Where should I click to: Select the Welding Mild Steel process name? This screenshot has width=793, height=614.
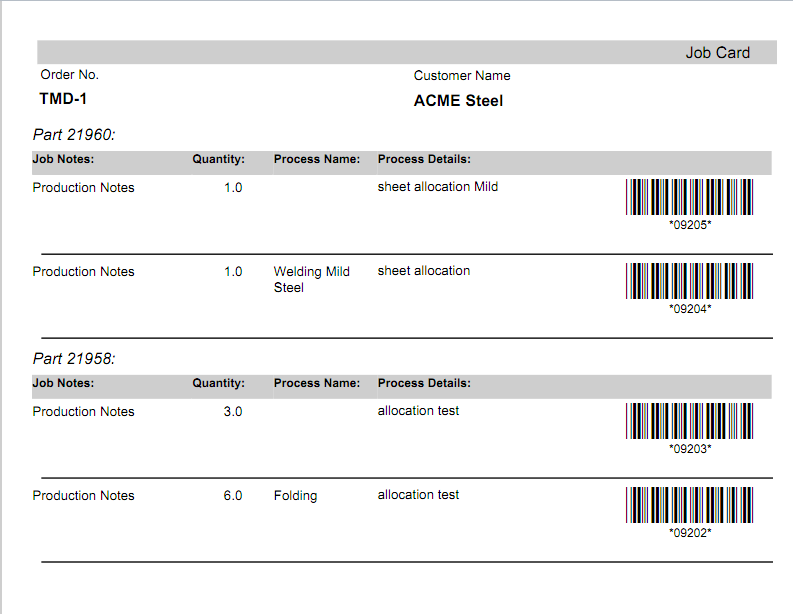[311, 279]
